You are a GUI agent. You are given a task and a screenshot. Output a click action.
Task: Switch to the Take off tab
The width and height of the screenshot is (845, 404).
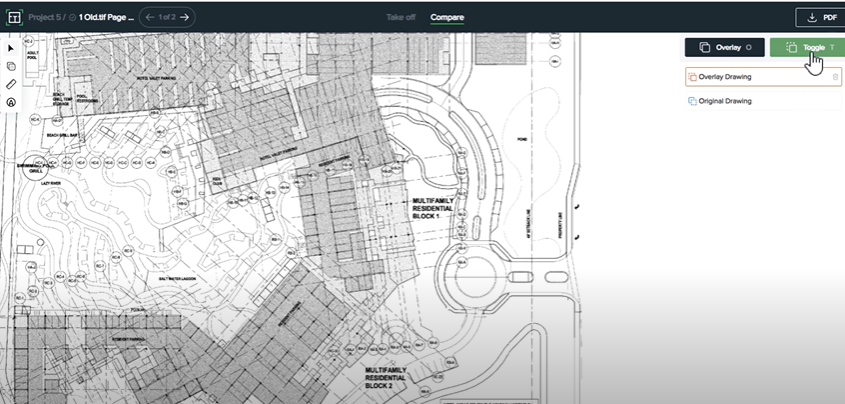(x=400, y=17)
